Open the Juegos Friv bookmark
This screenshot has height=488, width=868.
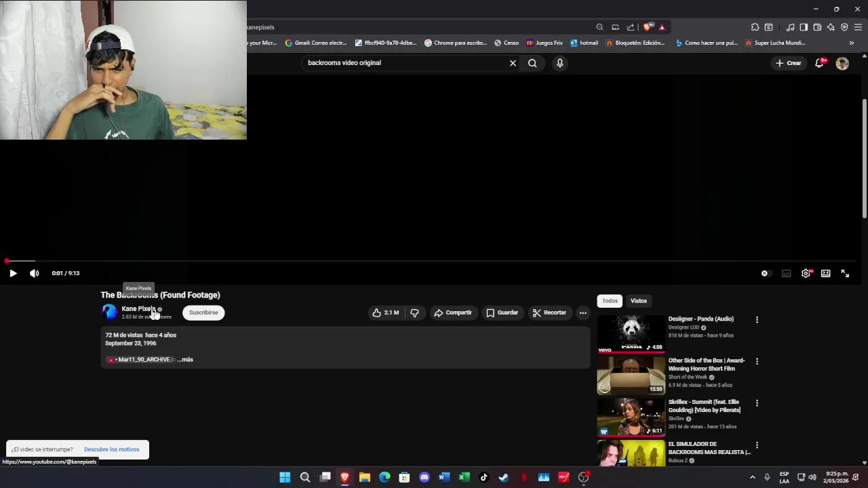(x=545, y=43)
